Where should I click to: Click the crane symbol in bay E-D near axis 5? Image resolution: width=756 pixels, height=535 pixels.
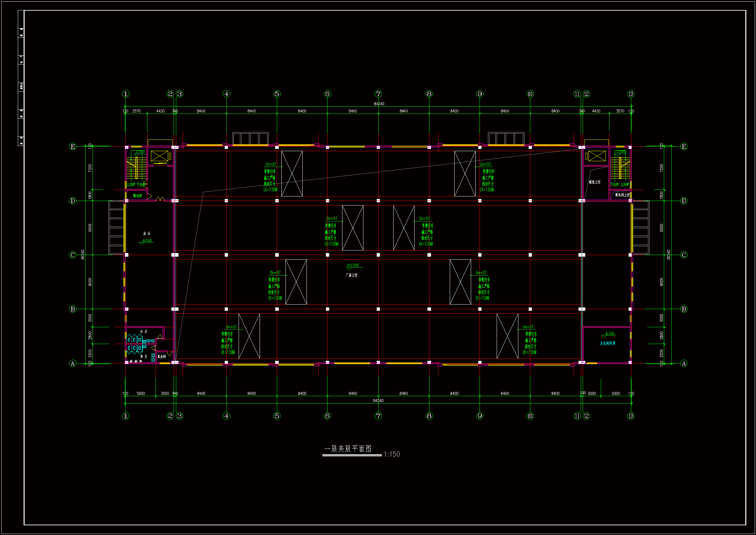292,174
